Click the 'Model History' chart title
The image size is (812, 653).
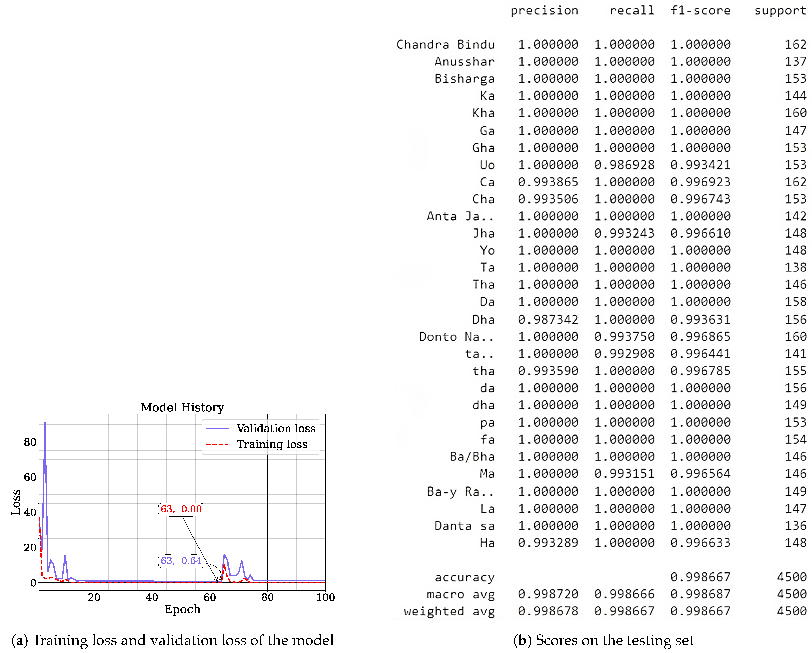182,407
